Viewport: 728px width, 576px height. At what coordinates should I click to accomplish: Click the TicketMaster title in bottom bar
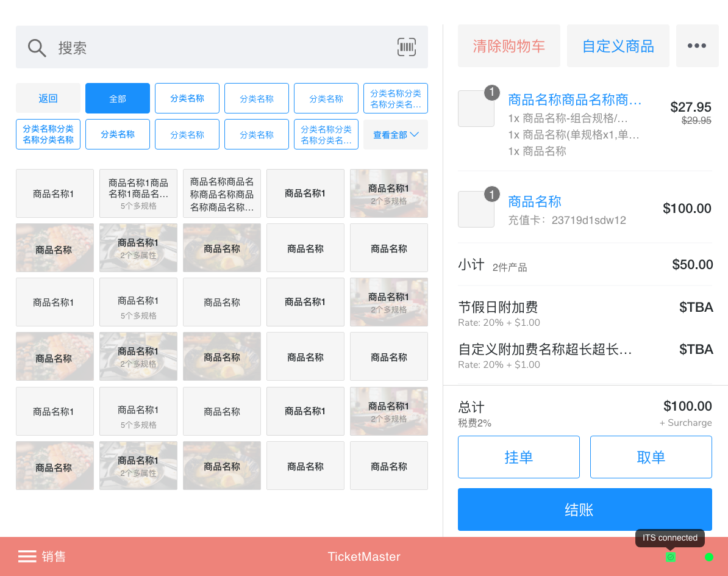[364, 556]
